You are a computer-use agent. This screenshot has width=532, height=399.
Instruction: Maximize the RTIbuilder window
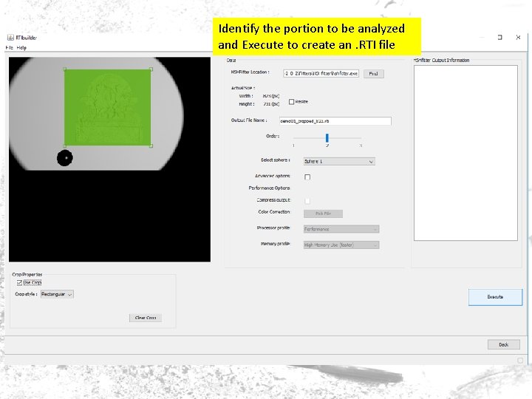pyautogui.click(x=499, y=38)
